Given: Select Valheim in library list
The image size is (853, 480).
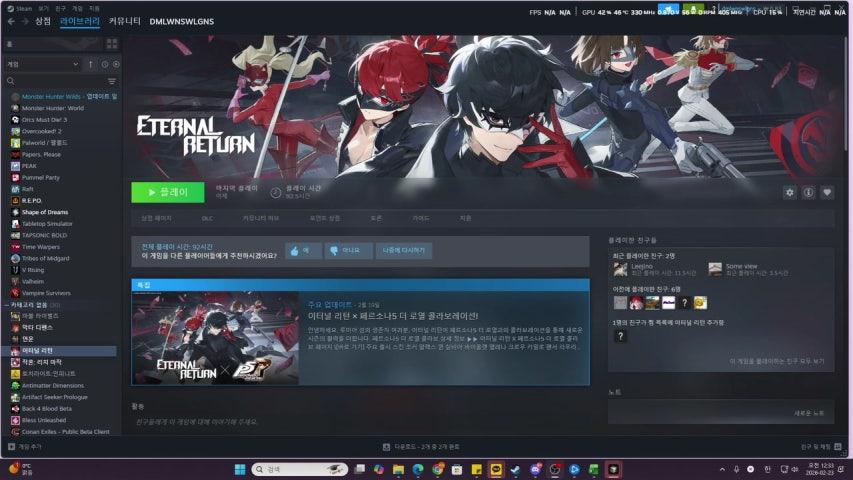Looking at the screenshot, I should tap(33, 281).
